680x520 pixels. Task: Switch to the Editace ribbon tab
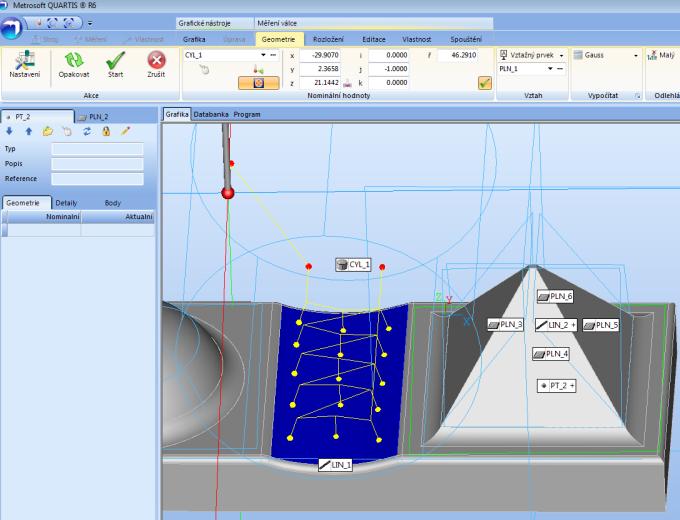pyautogui.click(x=374, y=39)
